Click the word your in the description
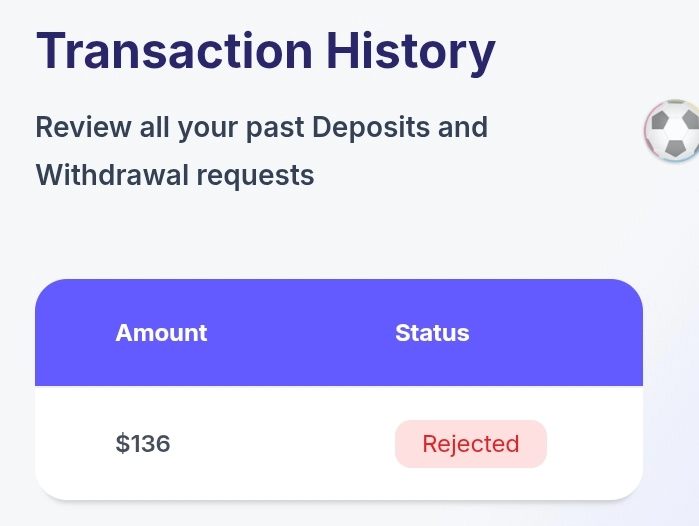Viewport: 699px width, 526px height. click(208, 130)
